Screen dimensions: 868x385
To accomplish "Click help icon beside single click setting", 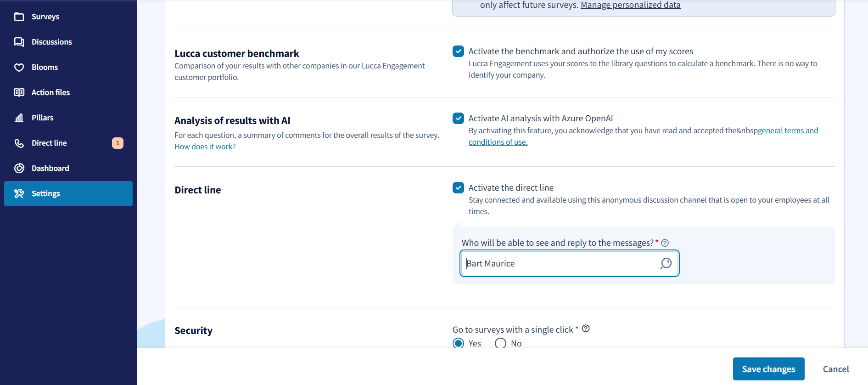I will tap(586, 328).
